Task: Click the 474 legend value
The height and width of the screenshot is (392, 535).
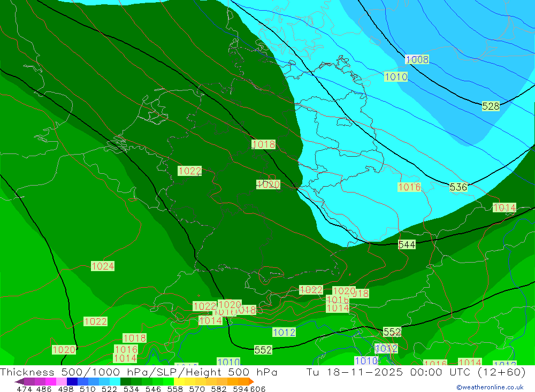Action: point(24,389)
